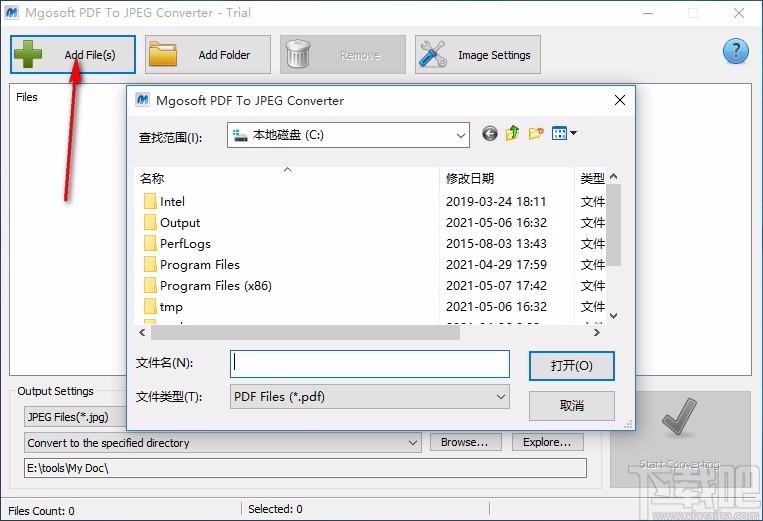Click the Image Settings button

point(478,54)
